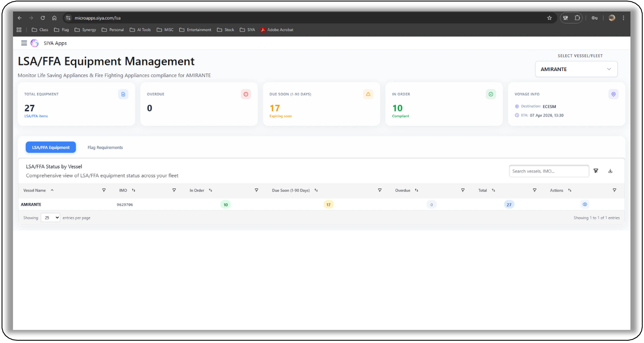Expand the AMIRANTE vessel/fleet dropdown

pyautogui.click(x=576, y=69)
